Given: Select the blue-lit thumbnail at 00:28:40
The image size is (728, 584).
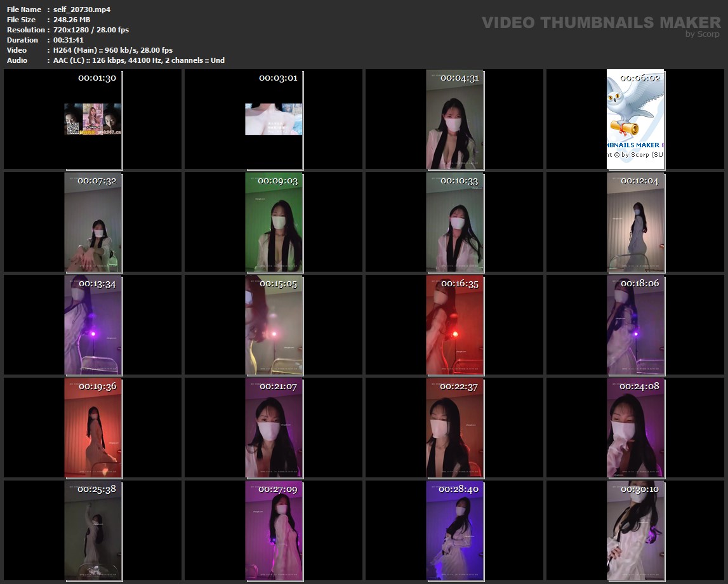Looking at the screenshot, I should pos(454,531).
